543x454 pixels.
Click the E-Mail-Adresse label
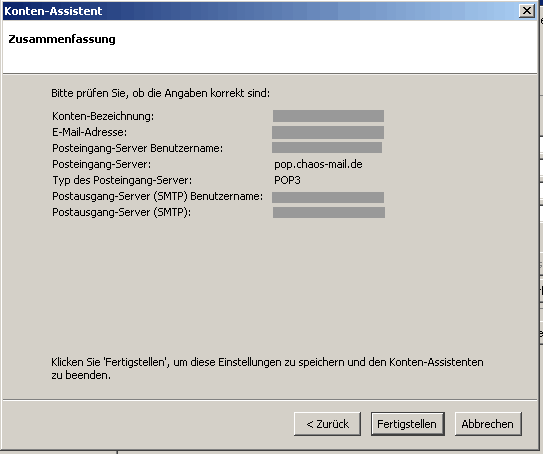(89, 132)
